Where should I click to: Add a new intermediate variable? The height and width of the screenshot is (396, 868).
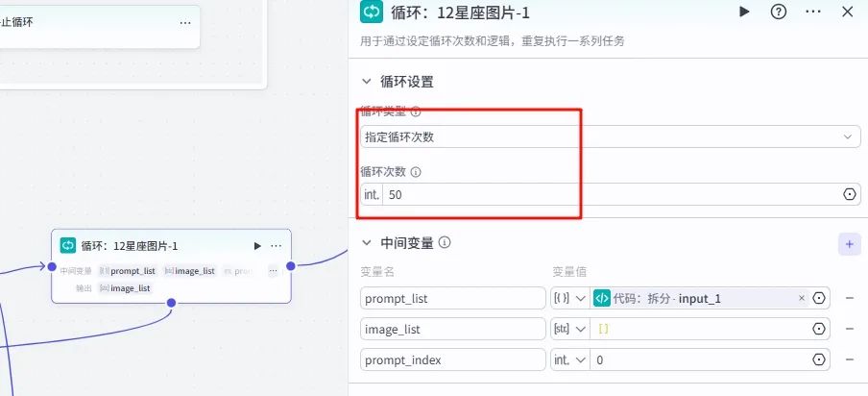(849, 244)
